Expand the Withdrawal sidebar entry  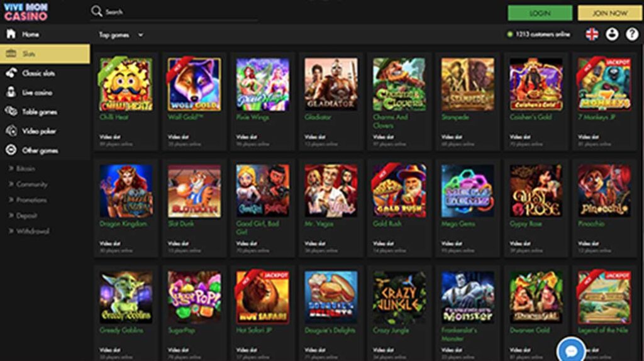29,231
